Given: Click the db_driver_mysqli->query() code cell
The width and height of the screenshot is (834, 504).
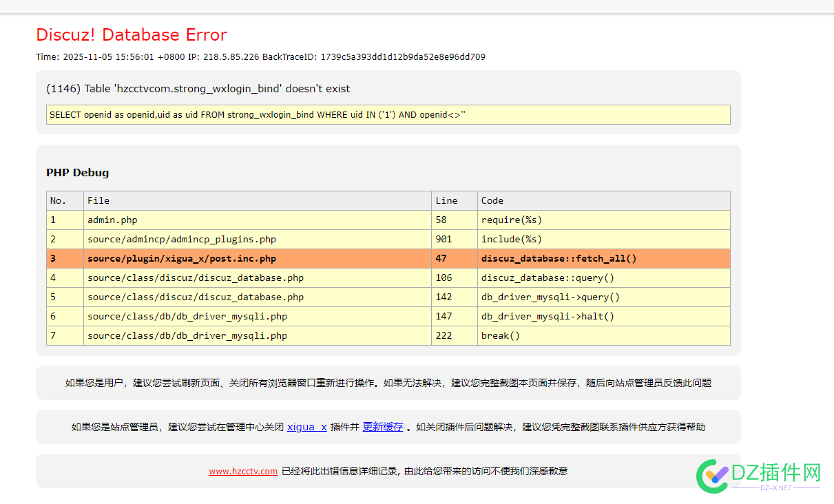Looking at the screenshot, I should click(x=550, y=297).
